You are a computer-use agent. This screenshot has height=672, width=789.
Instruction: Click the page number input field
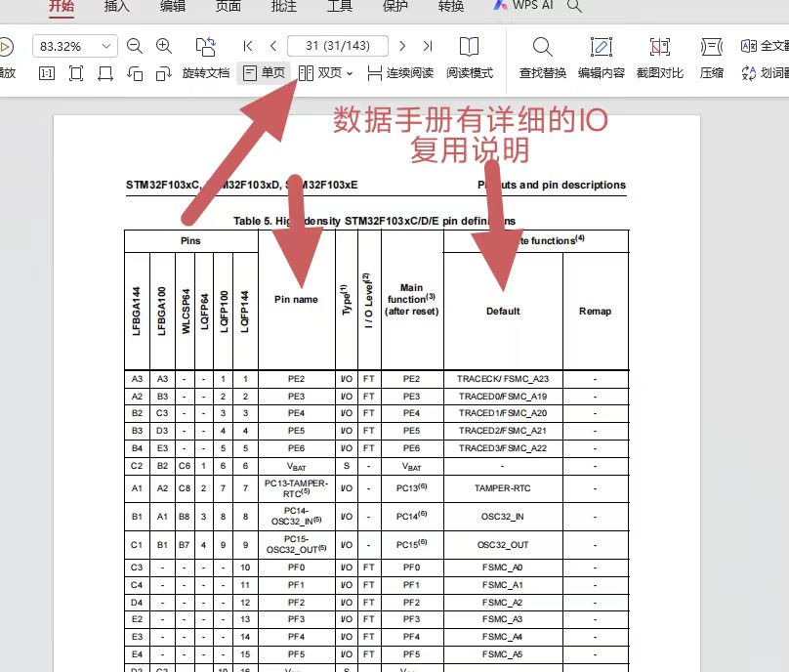pyautogui.click(x=338, y=46)
